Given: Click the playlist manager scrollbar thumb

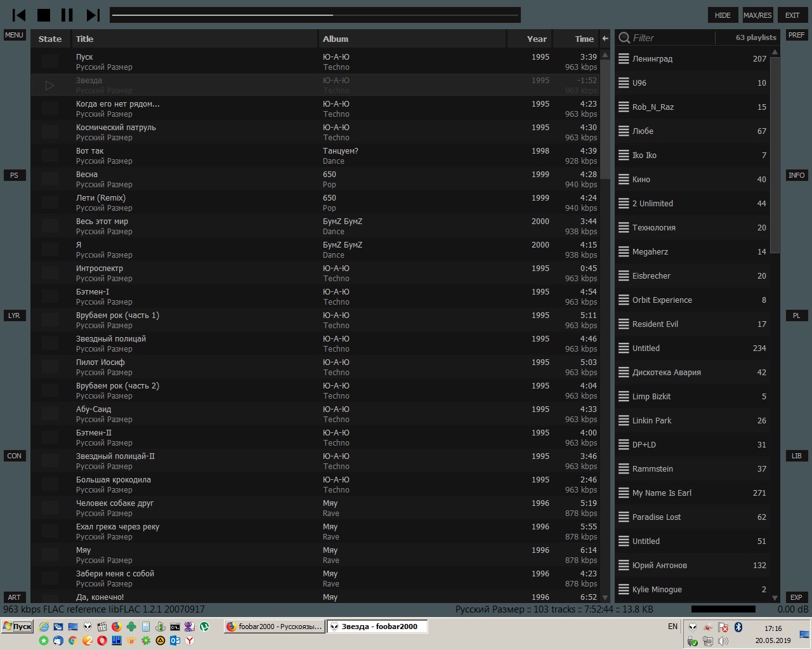Looking at the screenshot, I should point(775,154).
